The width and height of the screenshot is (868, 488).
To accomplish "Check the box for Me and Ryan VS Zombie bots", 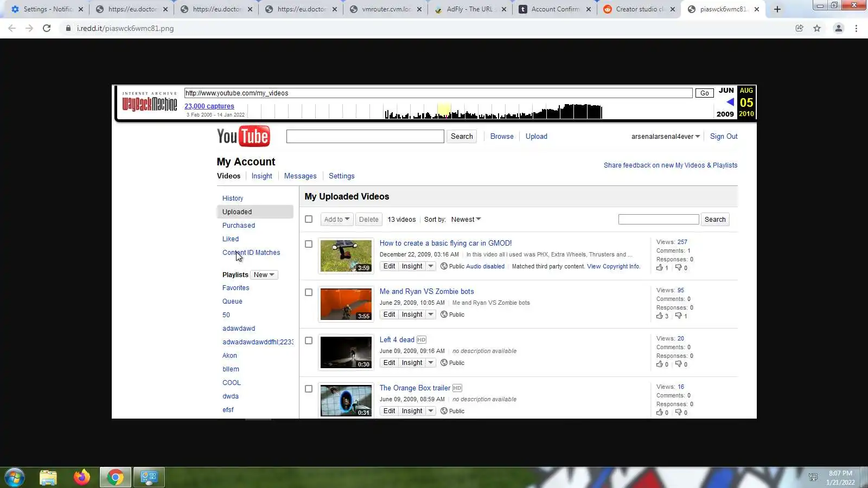I will coord(309,292).
